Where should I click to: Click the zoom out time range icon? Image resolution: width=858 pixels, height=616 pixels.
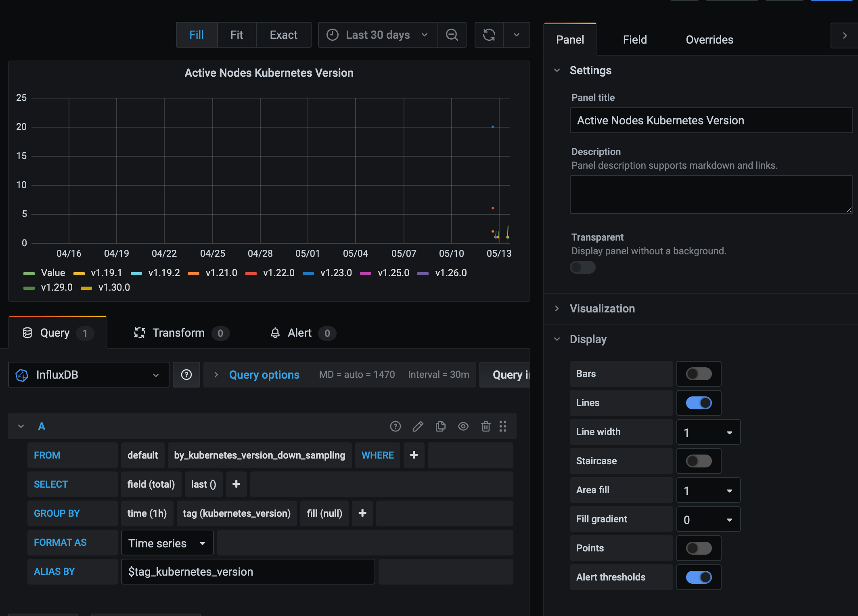click(452, 35)
